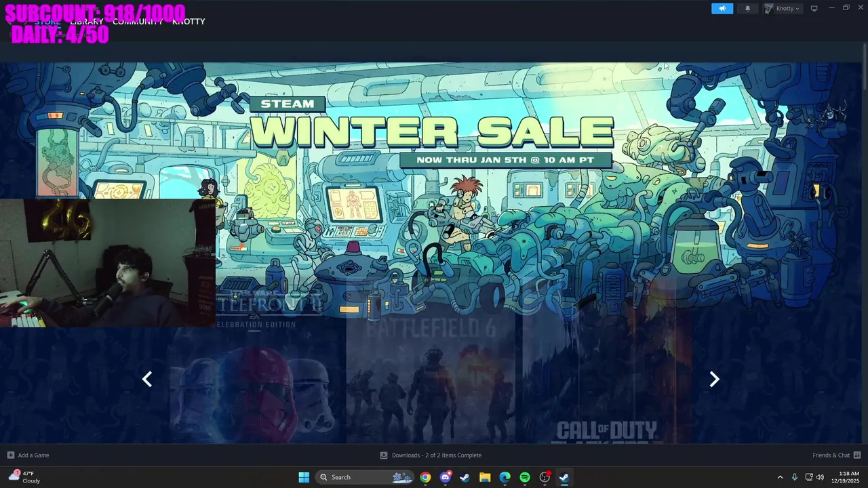Open Discord from the taskbar
The width and height of the screenshot is (868, 488).
tap(445, 477)
